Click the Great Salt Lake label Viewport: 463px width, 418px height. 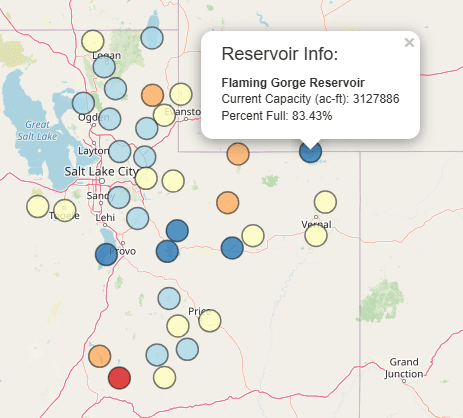pyautogui.click(x=37, y=130)
